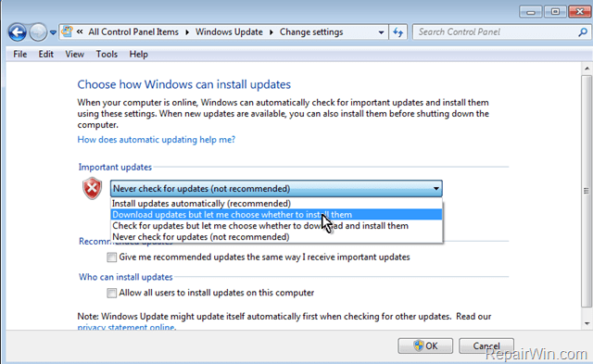Go to Windows Update breadcrumb
Viewport: 593px width, 364px height.
pyautogui.click(x=229, y=31)
